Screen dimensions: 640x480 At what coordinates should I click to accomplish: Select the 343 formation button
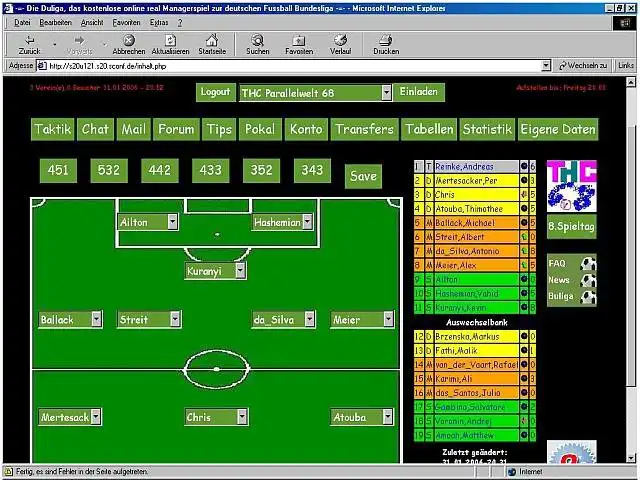point(312,170)
